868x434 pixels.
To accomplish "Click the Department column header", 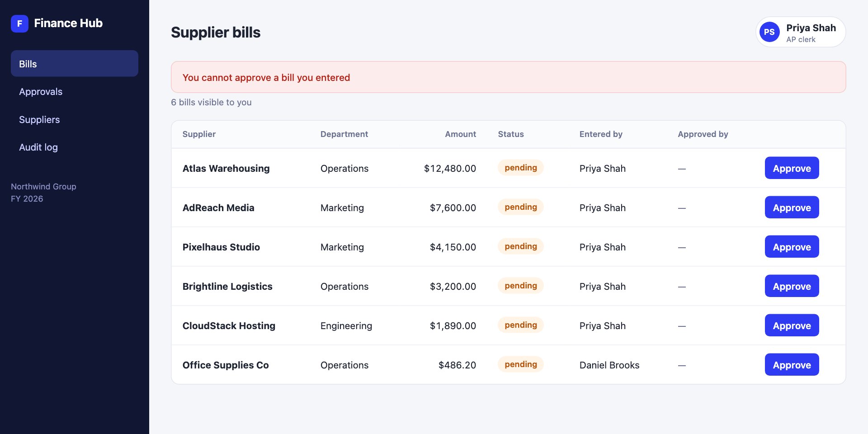I will pos(344,134).
